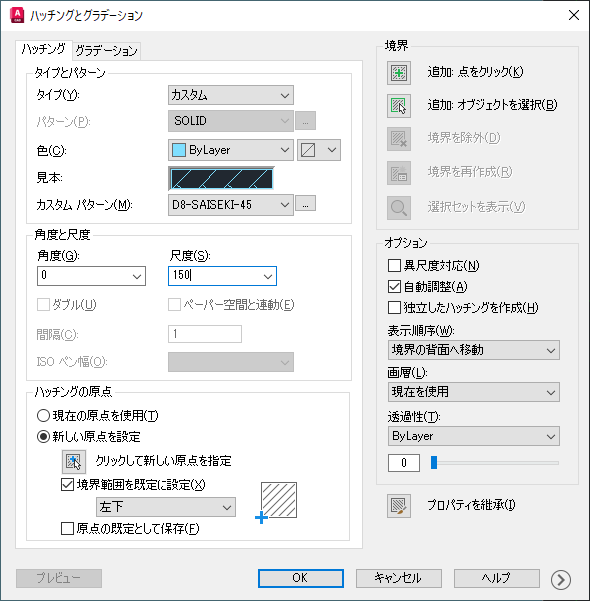
Task: Open the 左下 origin position dropdown
Action: point(166,507)
